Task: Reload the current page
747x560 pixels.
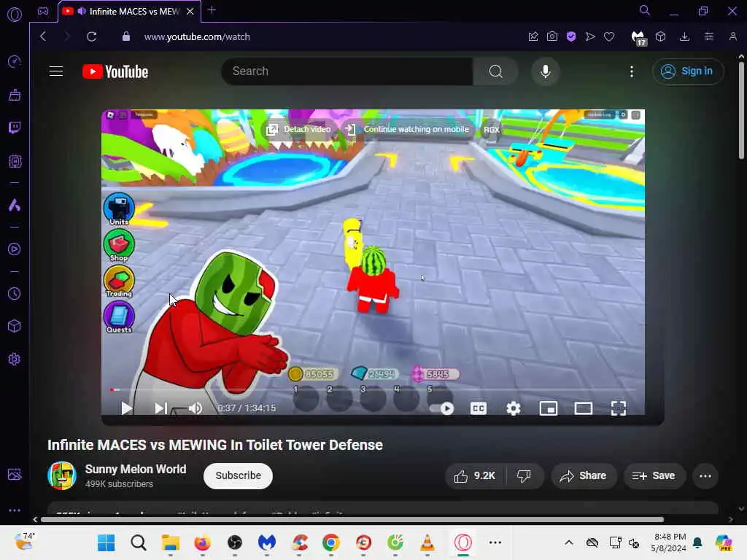Action: 91,36
